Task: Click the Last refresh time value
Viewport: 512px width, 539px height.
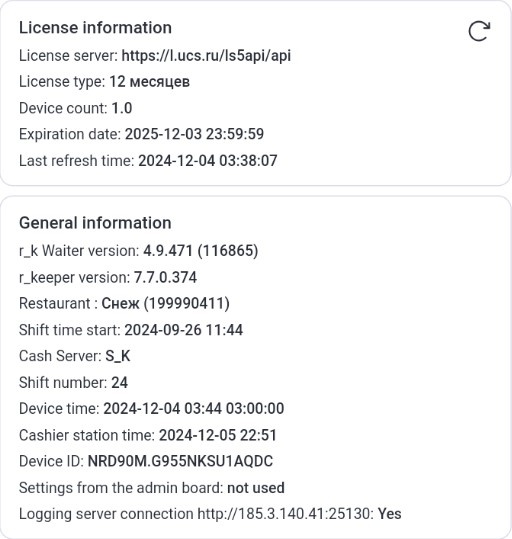Action: (x=208, y=161)
